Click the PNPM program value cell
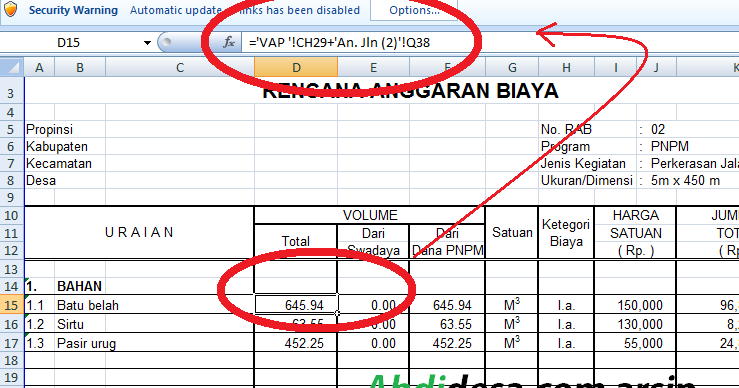Viewport: 739px width, 388px height. pos(670,146)
